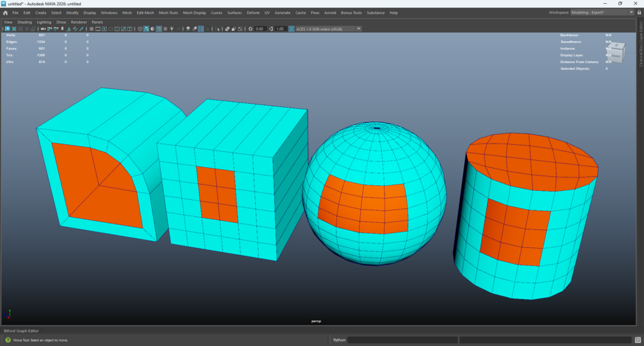
Task: Open the Bifrost Graph Editor tab
Action: (21, 331)
